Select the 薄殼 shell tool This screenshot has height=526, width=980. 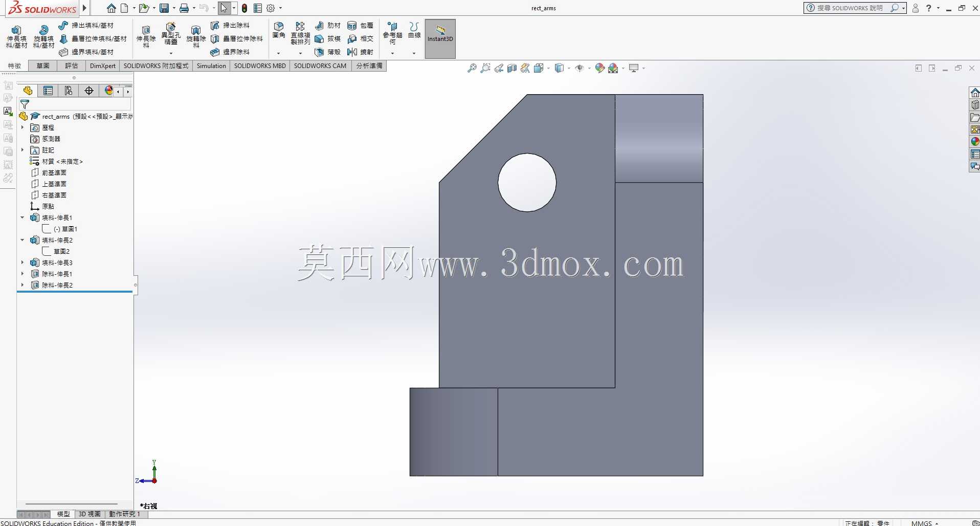328,52
